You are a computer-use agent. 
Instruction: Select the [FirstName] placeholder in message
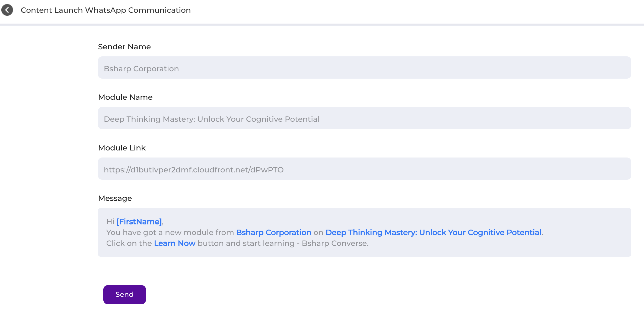tap(139, 222)
